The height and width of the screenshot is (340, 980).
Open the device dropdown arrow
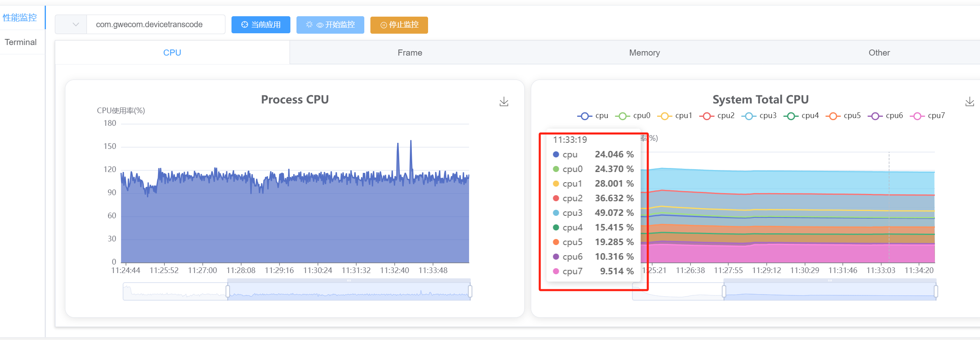76,24
